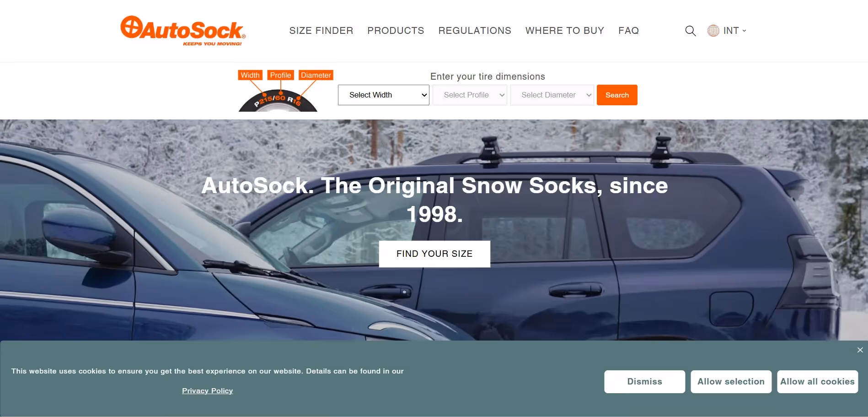Click the AutoSock logo
This screenshot has height=417, width=868.
(183, 31)
